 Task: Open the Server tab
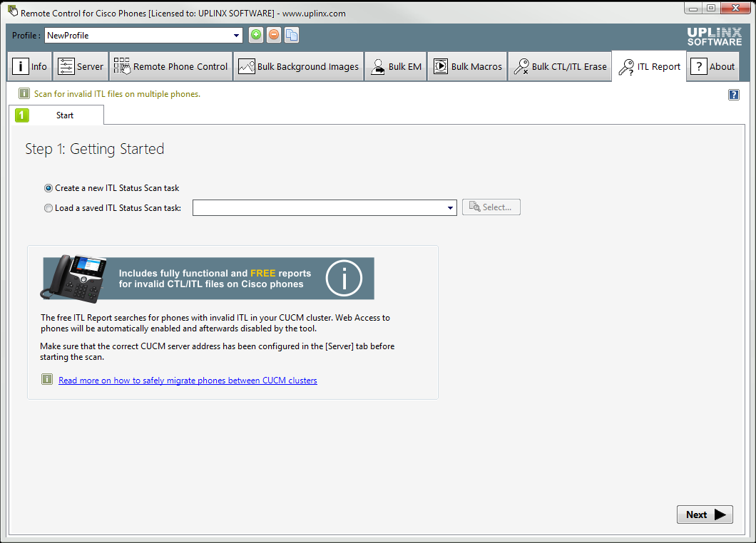81,66
